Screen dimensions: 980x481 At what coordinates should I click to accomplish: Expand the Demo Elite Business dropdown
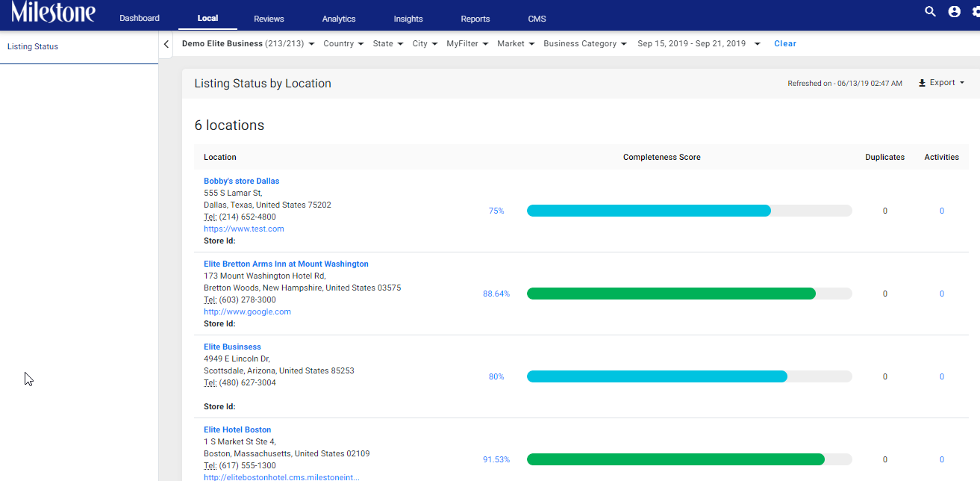pyautogui.click(x=248, y=43)
